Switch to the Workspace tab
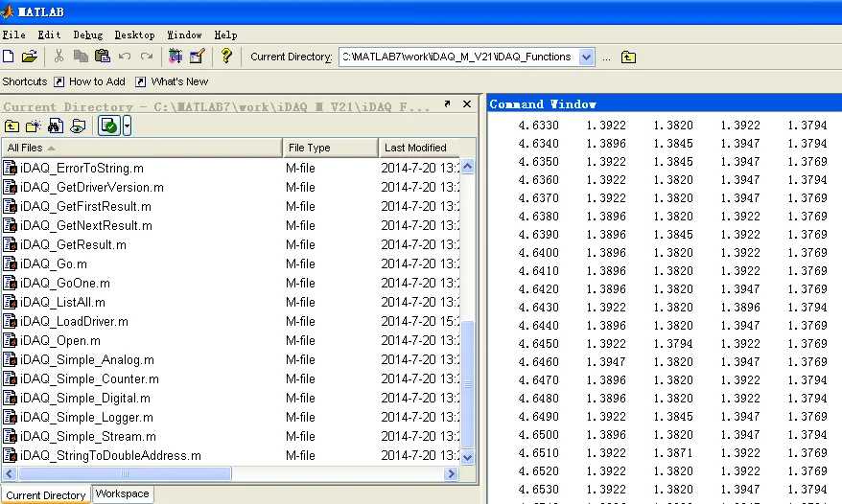Image resolution: width=842 pixels, height=504 pixels. 123,493
